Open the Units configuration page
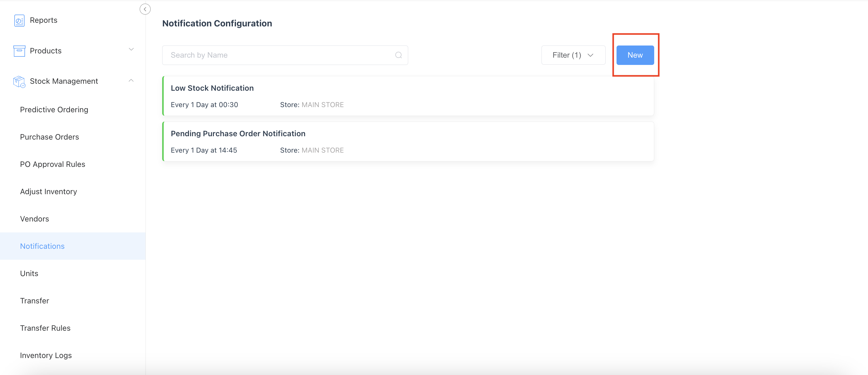 pyautogui.click(x=29, y=273)
